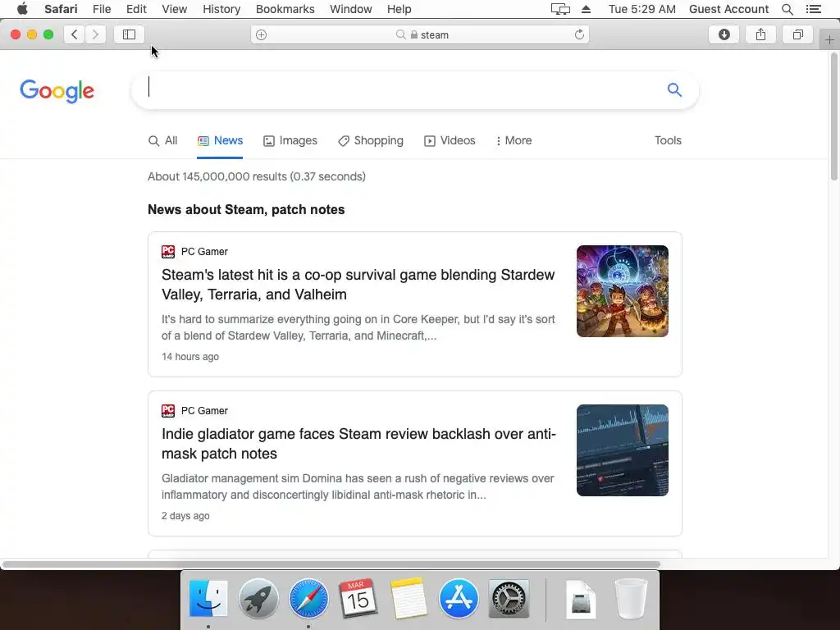Click PC Gamer source on first article

[194, 252]
